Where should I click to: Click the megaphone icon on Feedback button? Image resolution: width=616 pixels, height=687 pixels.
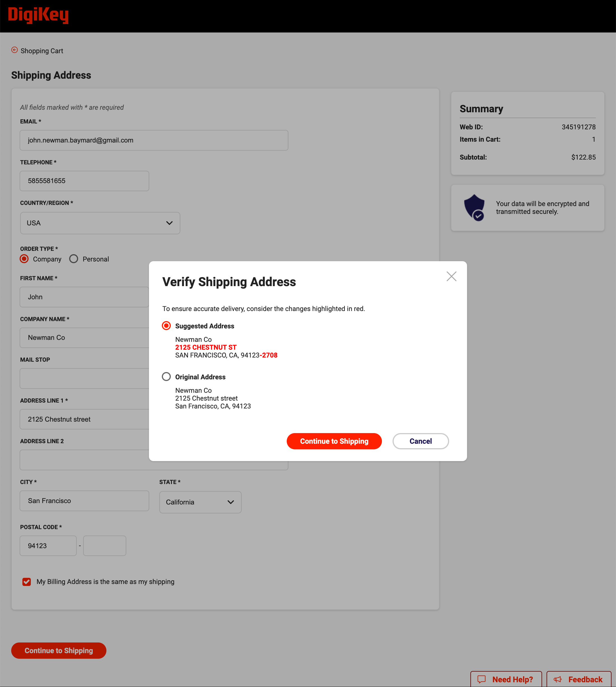tap(557, 679)
